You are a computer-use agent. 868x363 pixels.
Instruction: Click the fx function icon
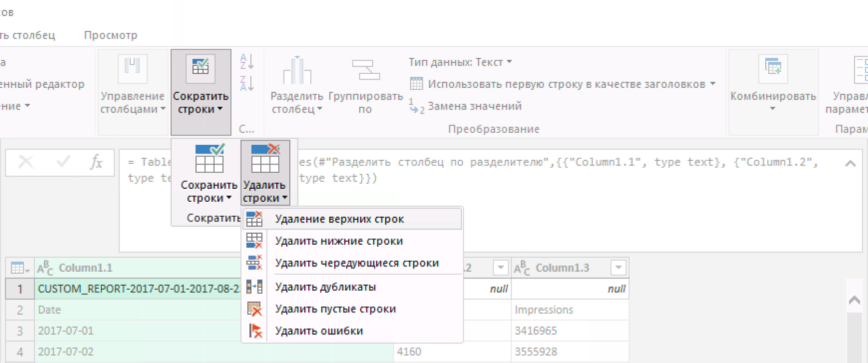(96, 162)
